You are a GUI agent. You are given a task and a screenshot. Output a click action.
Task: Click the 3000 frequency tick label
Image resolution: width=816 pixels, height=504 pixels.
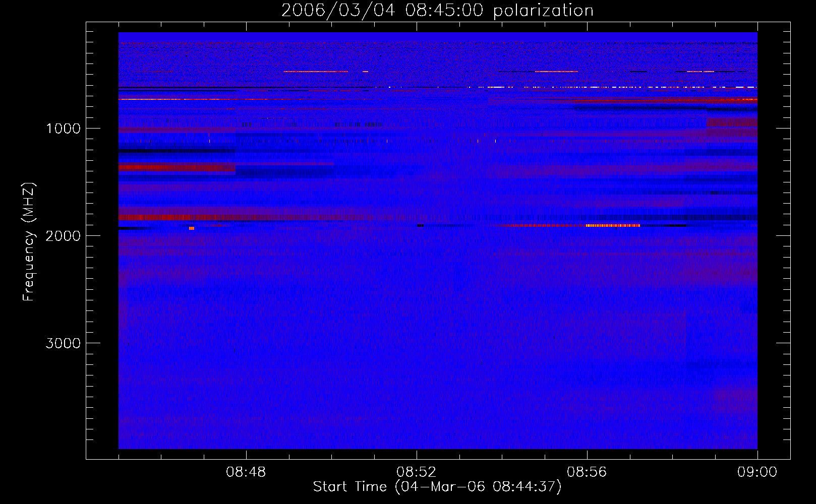coord(63,343)
